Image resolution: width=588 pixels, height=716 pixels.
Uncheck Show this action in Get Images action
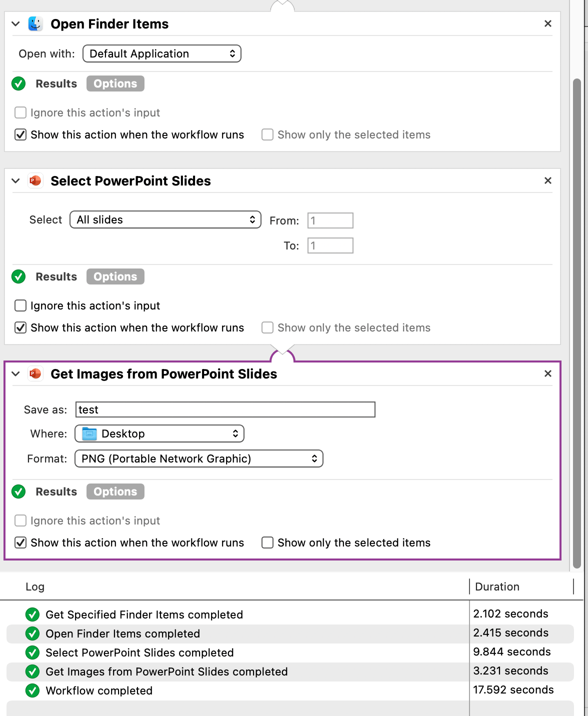20,542
